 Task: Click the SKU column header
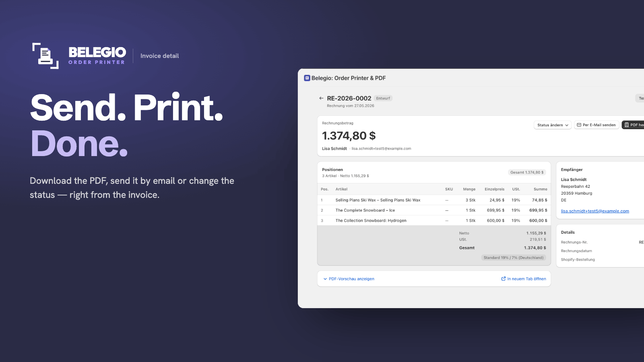tap(449, 189)
